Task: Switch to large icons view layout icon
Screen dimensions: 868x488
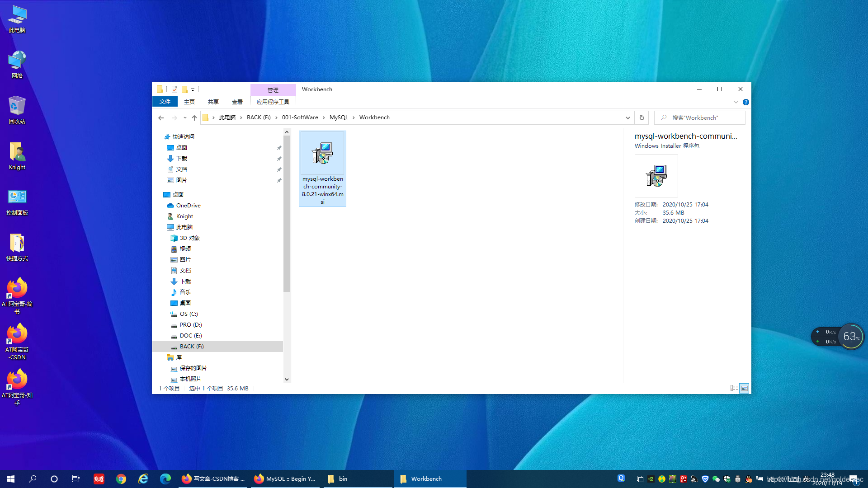Action: (744, 388)
